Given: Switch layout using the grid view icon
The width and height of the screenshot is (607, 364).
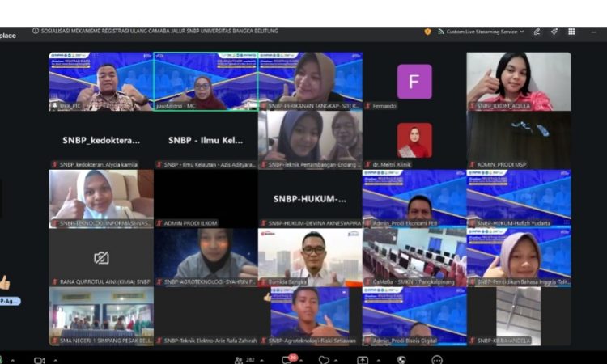Looking at the screenshot, I should click(571, 32).
